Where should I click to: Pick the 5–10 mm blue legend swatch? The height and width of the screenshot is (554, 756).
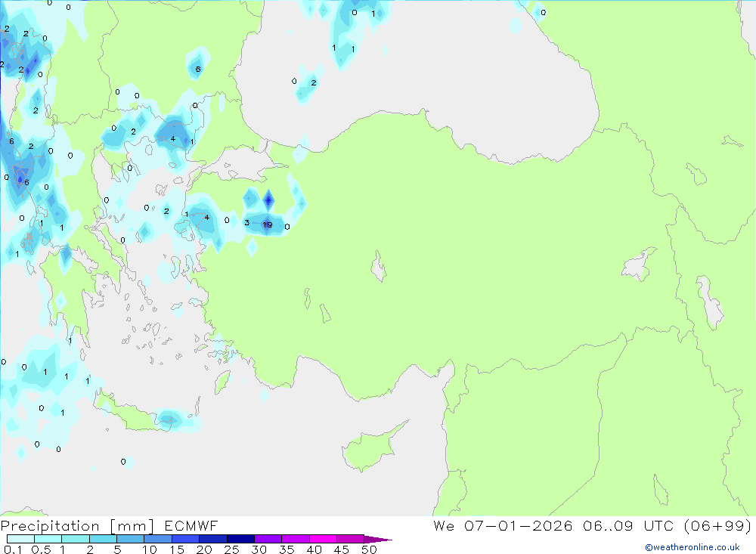[x=130, y=539]
